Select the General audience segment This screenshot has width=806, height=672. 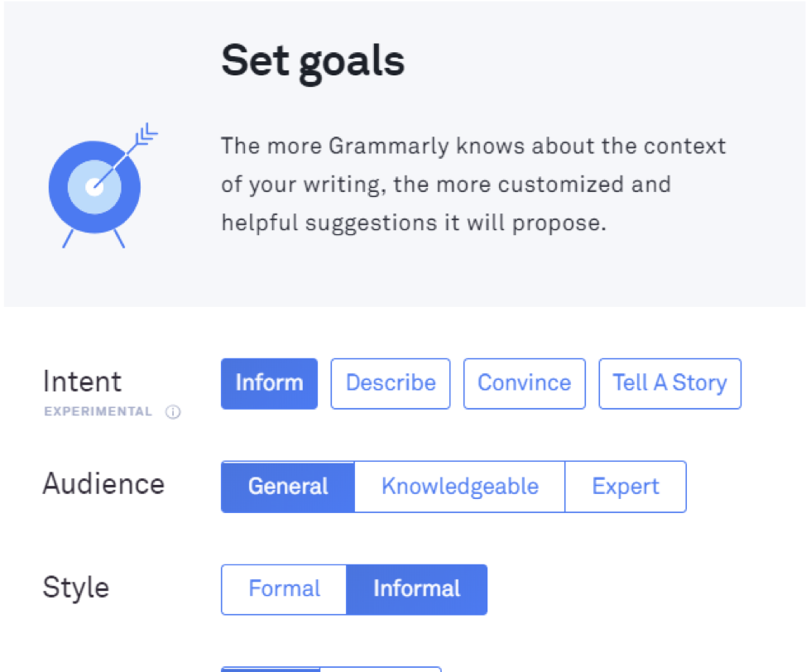[x=288, y=487]
